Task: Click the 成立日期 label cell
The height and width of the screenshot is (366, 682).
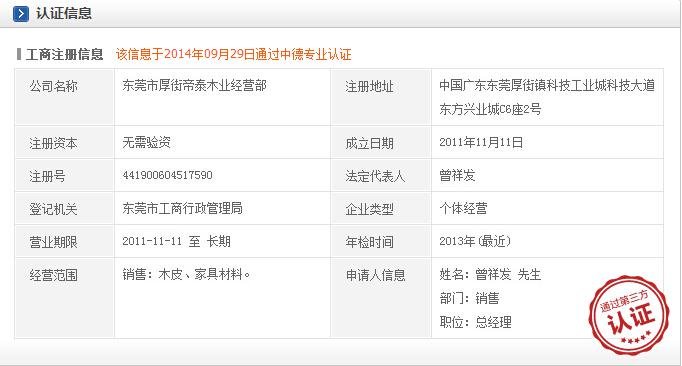Action: click(x=381, y=143)
